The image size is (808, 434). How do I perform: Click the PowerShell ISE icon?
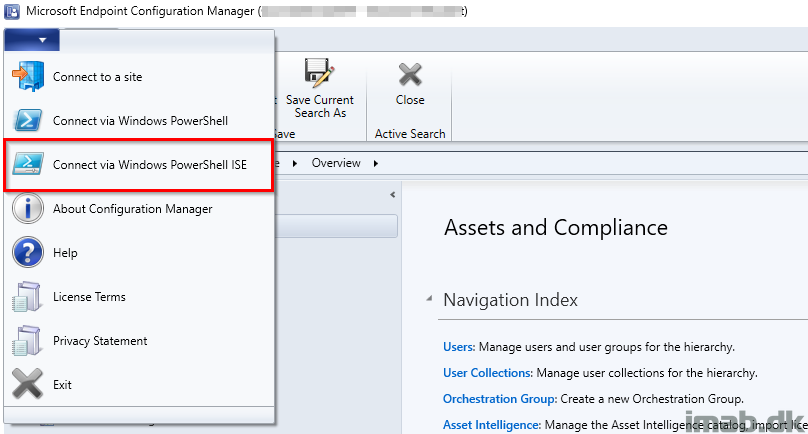[28, 164]
